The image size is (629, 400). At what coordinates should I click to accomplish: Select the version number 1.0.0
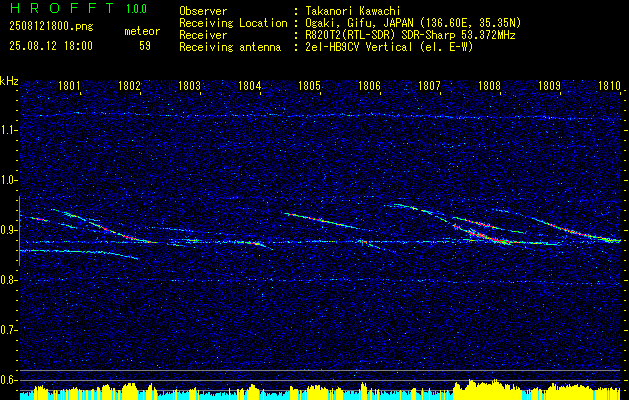click(136, 8)
